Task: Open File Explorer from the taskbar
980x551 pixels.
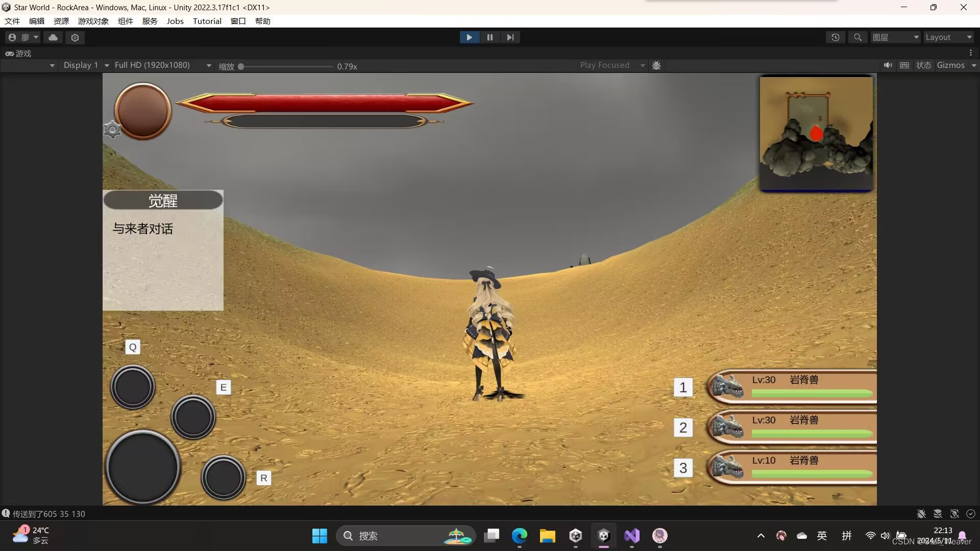Action: click(x=548, y=536)
